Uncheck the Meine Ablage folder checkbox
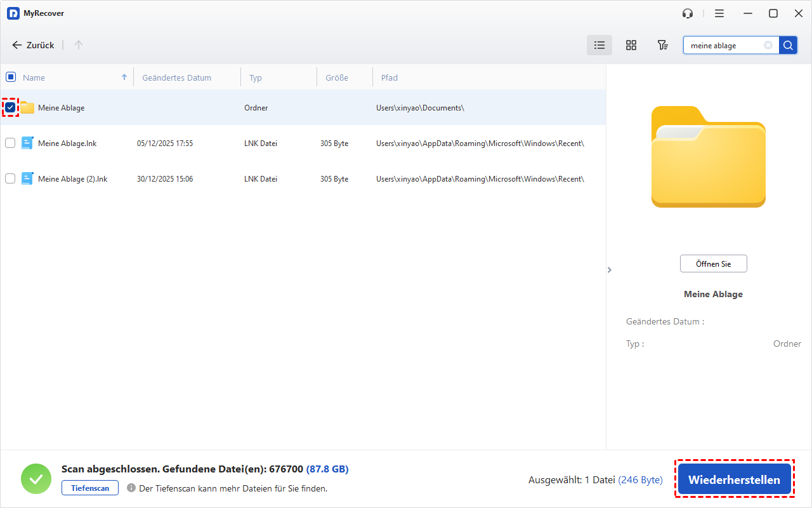812x508 pixels. point(10,107)
